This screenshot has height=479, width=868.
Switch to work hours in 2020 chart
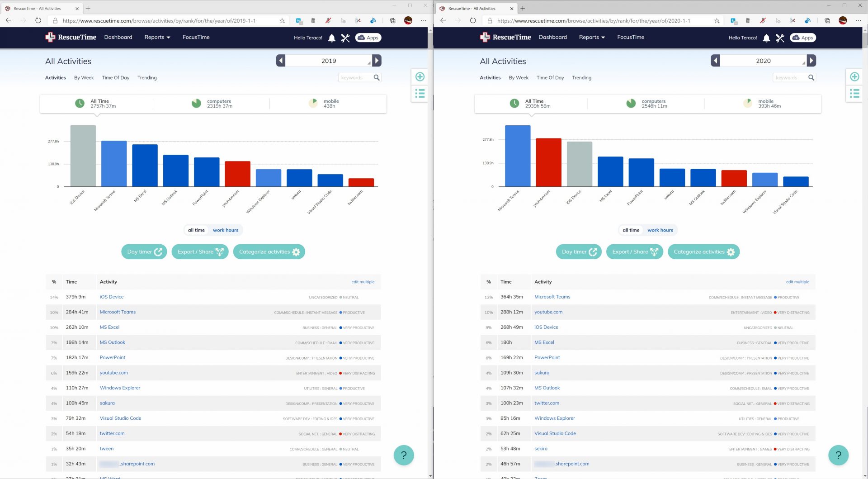click(660, 230)
